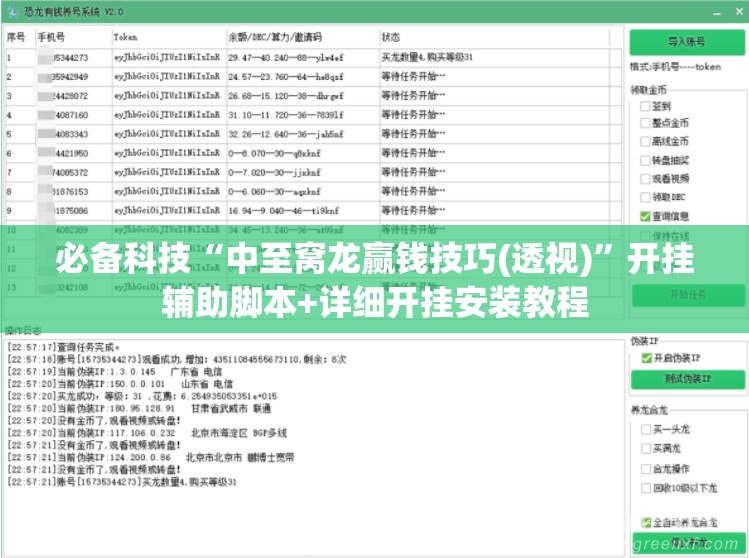This screenshot has width=749, height=558.
Task: Uncheck the 全自动养龙合龙 checkbox
Action: pyautogui.click(x=646, y=522)
